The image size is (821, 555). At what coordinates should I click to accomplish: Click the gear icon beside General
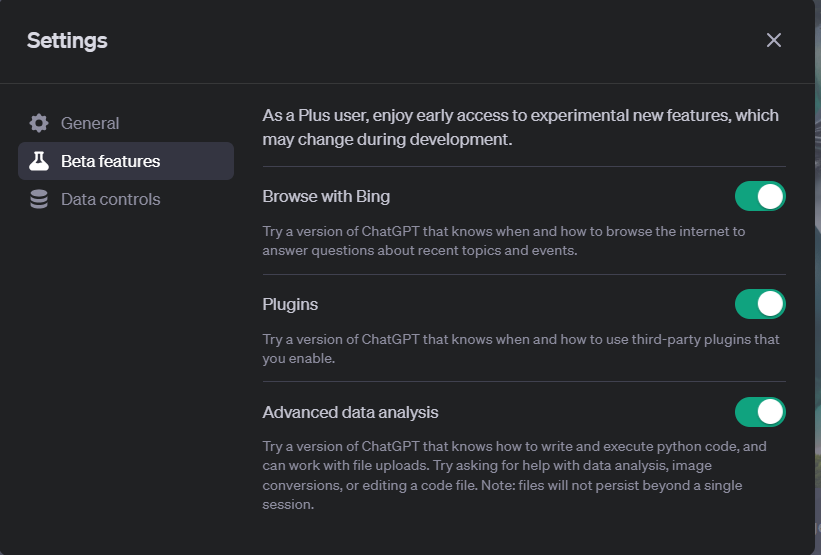point(39,123)
